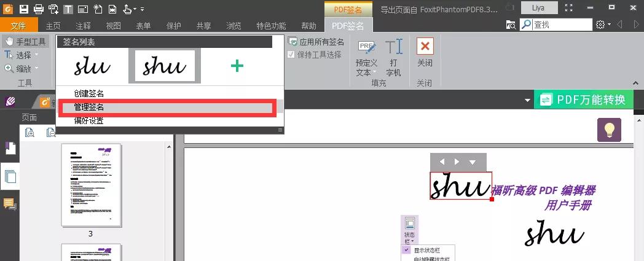Open the touch mode dropdown arrow

(135, 9)
